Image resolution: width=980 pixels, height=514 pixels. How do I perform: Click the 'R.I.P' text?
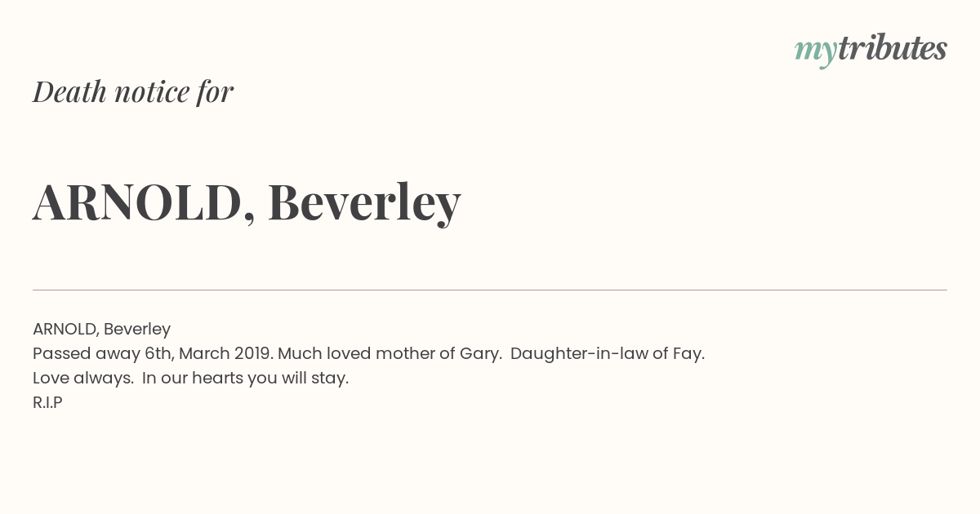click(x=47, y=402)
